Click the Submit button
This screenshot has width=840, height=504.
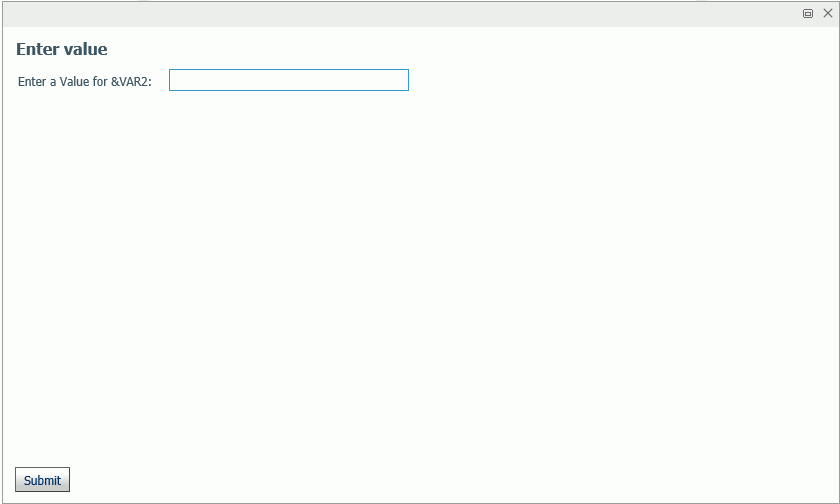pos(42,479)
